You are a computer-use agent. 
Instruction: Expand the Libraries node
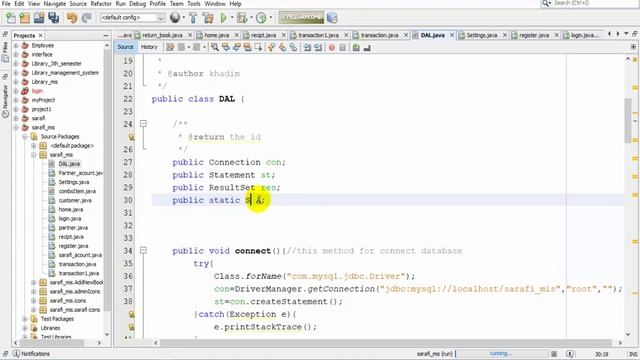click(25, 328)
